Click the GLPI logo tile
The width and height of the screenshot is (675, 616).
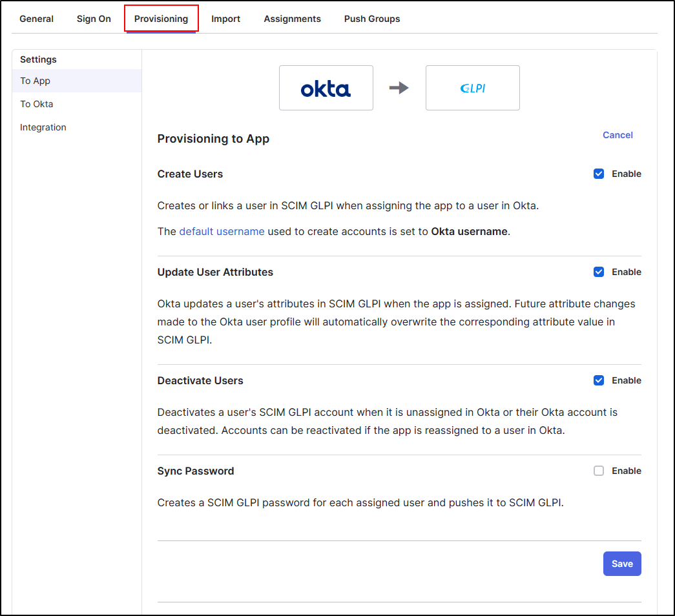[472, 88]
